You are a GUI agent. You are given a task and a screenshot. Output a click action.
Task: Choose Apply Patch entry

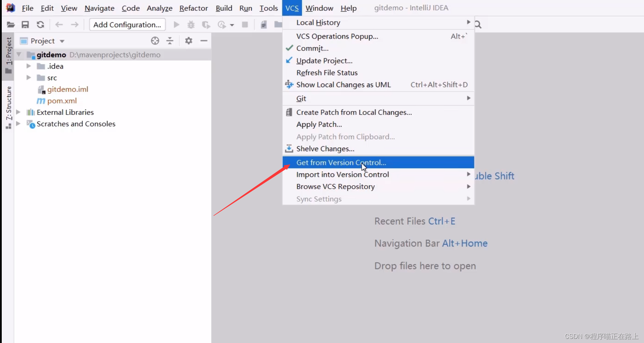378,124
